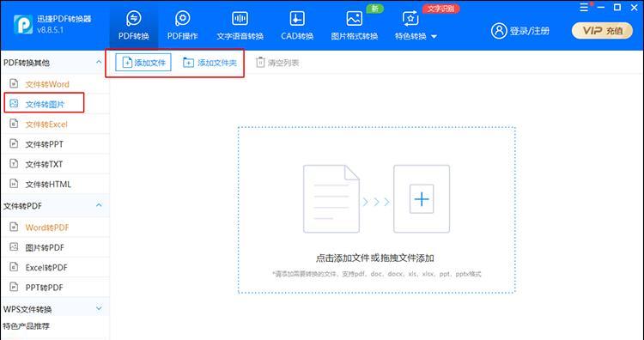Image resolution: width=644 pixels, height=340 pixels.
Task: Switch to the PDF操作 tab
Action: coord(182,25)
